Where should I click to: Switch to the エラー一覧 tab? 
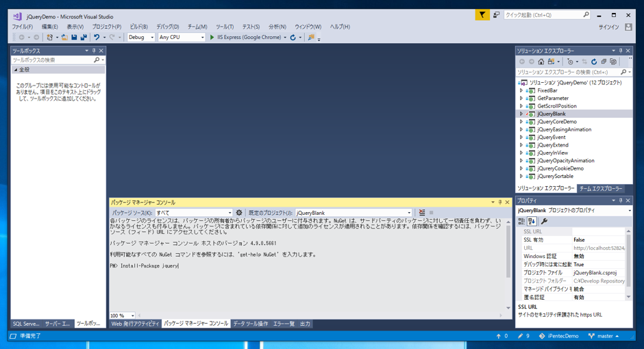point(284,324)
